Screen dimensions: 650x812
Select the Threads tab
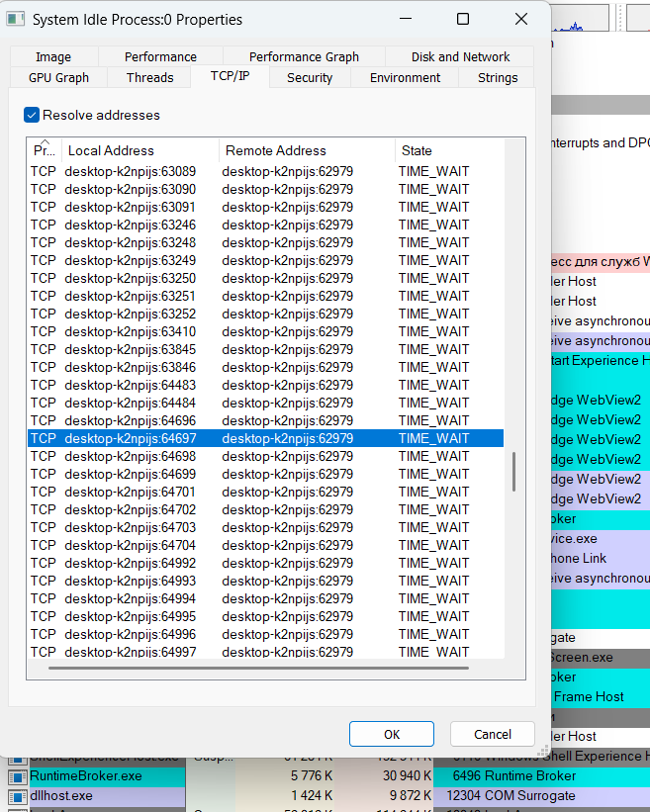point(149,78)
